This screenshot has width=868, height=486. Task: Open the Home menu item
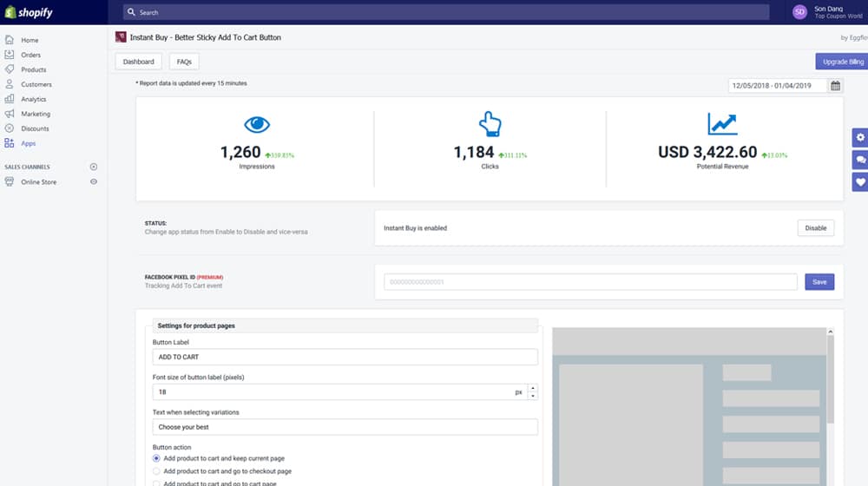[x=30, y=40]
